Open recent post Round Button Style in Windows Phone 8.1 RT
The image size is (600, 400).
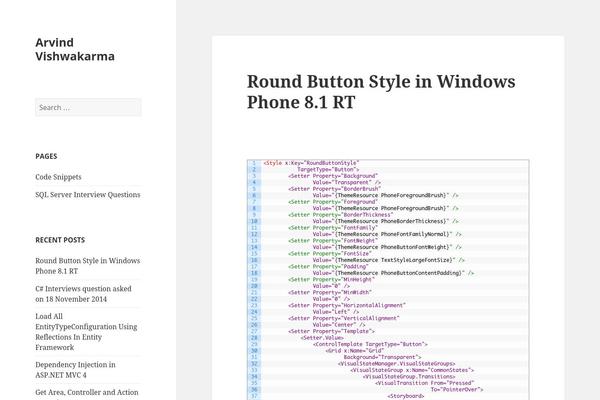[88, 266]
